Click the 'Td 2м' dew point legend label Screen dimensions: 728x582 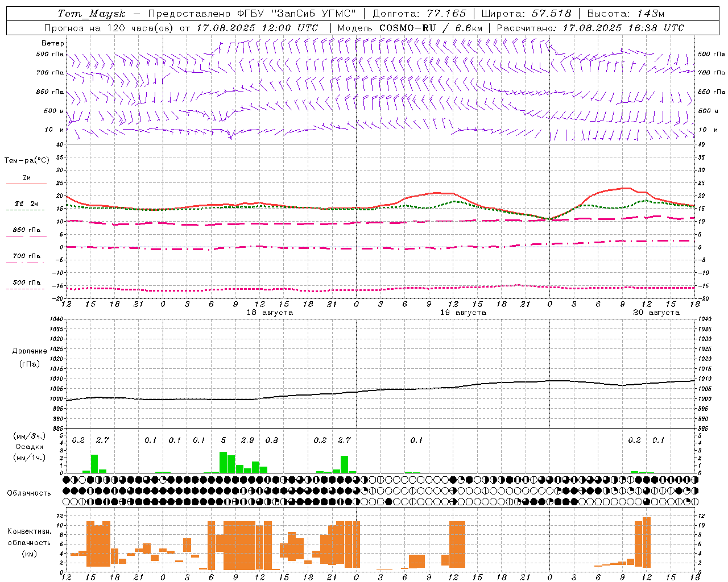point(27,203)
